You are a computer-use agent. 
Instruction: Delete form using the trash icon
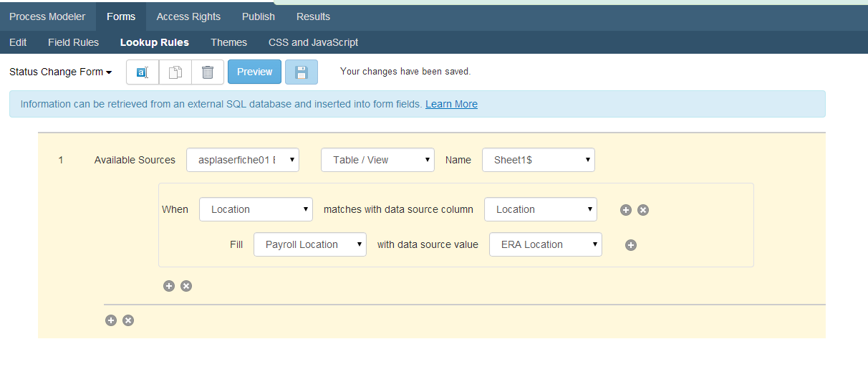pyautogui.click(x=208, y=72)
